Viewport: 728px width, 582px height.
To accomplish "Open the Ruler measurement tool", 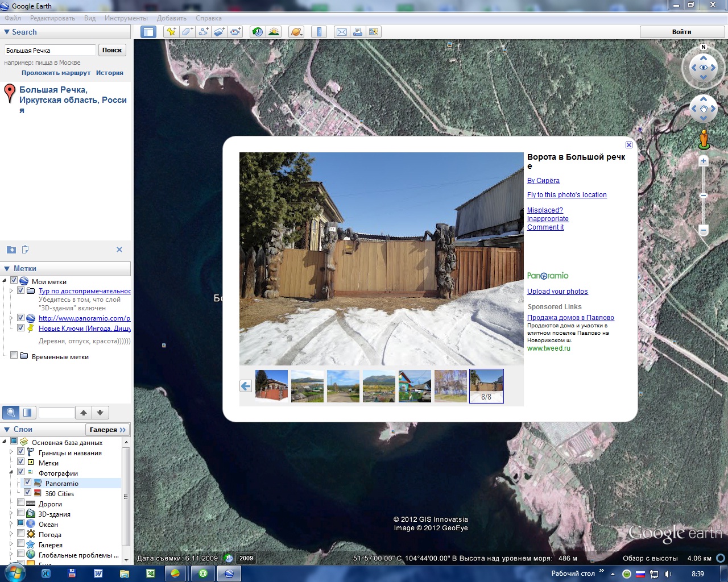I will [x=319, y=32].
